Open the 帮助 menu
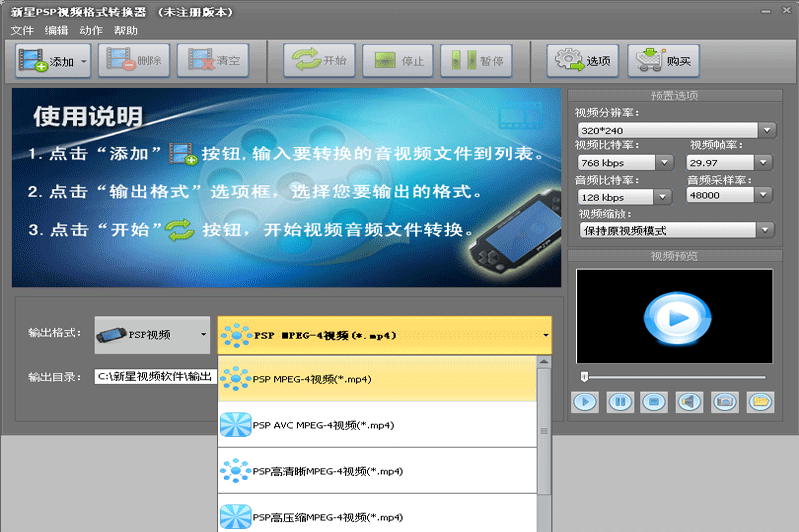 (x=126, y=31)
